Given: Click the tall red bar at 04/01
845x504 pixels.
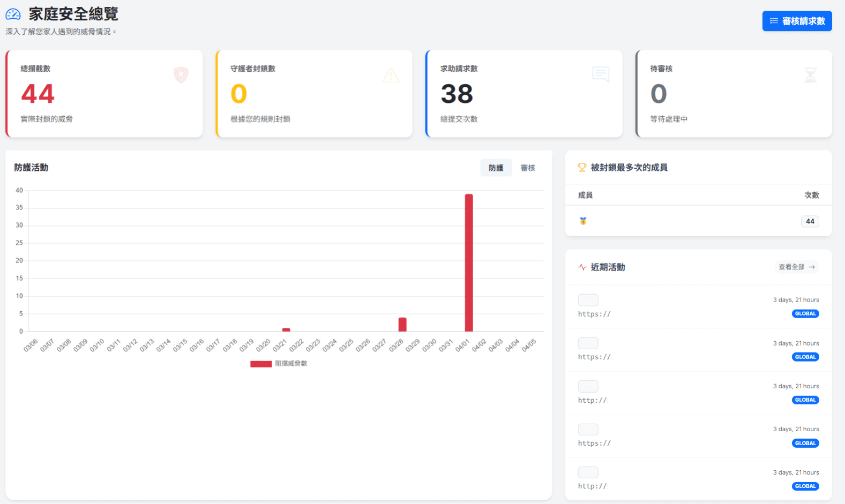Looking at the screenshot, I should pos(469,262).
